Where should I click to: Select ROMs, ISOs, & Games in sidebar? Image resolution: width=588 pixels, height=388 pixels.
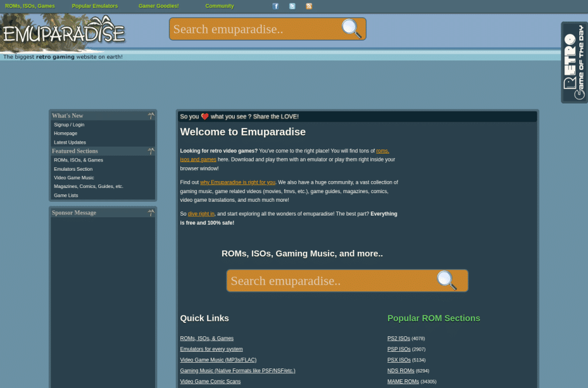[78, 160]
